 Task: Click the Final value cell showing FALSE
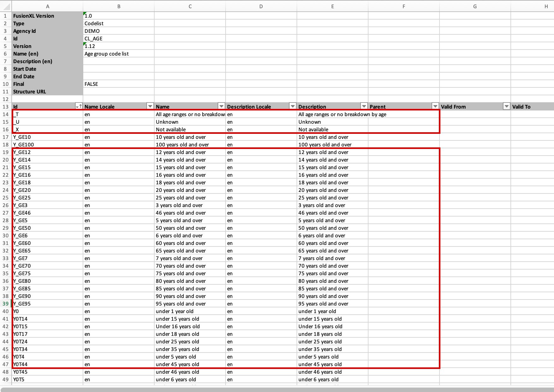click(x=119, y=84)
